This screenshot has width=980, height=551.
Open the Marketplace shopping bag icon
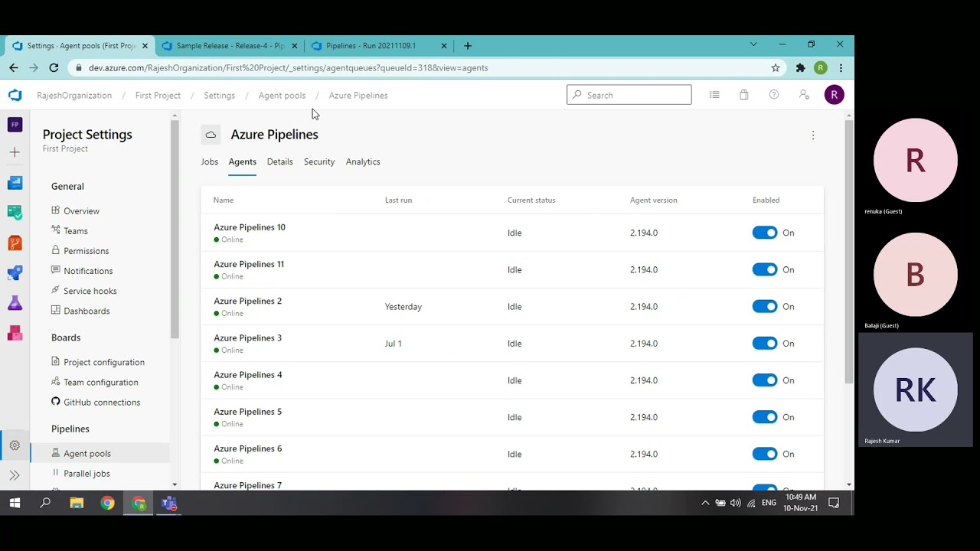(743, 95)
